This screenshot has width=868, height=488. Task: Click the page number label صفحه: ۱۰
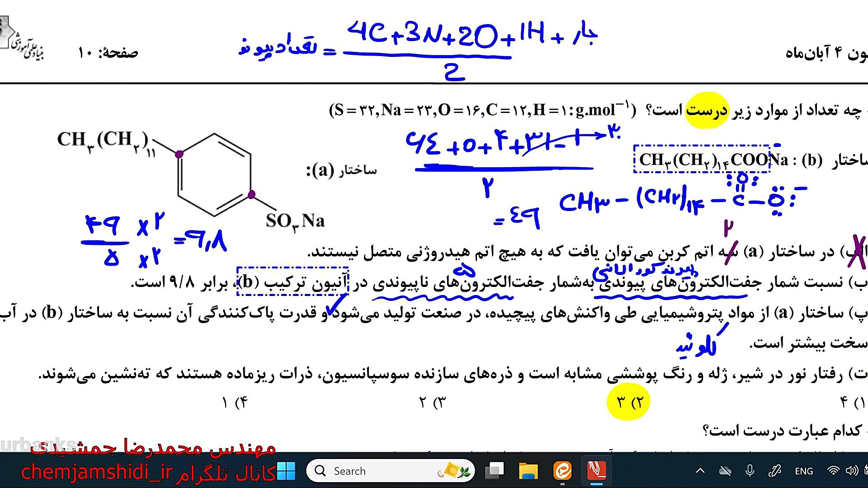click(x=108, y=53)
